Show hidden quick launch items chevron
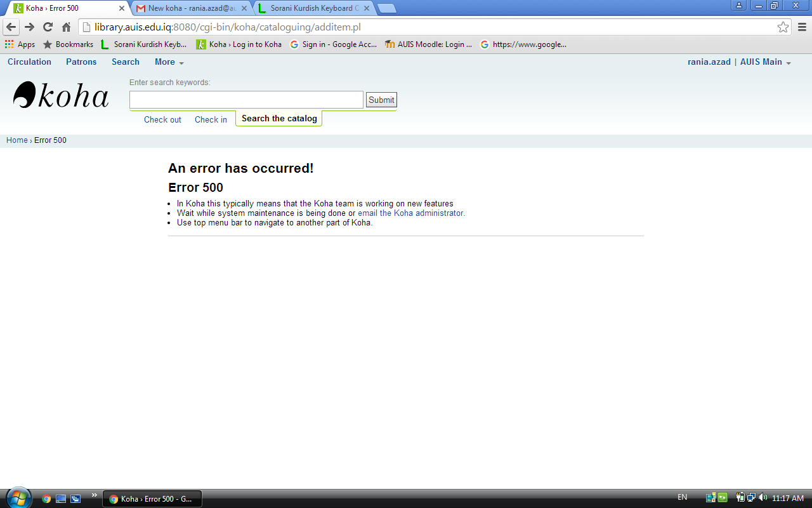The image size is (812, 508). (95, 495)
